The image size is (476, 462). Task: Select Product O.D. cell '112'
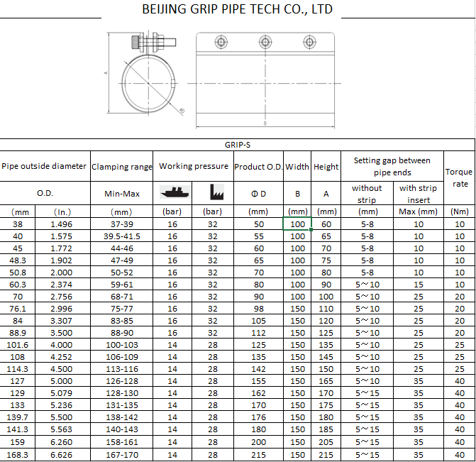[259, 333]
